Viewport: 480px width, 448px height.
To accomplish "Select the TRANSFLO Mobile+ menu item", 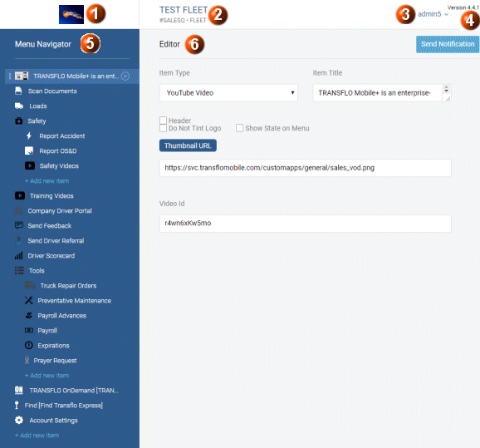I will 76,76.
